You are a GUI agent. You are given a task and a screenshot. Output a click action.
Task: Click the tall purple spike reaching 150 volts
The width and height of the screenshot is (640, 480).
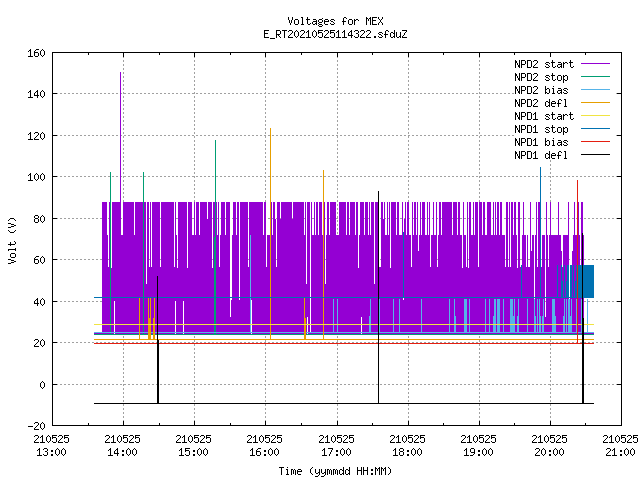coord(120,137)
